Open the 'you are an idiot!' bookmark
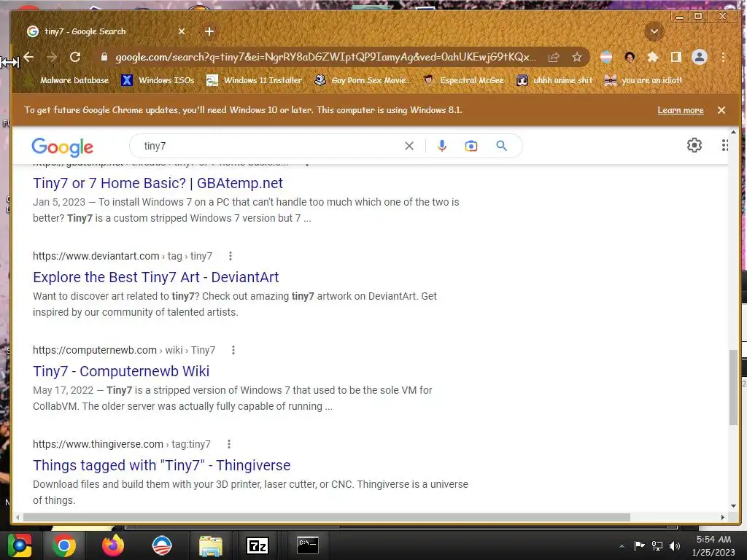Viewport: 747px width, 560px height. click(643, 80)
